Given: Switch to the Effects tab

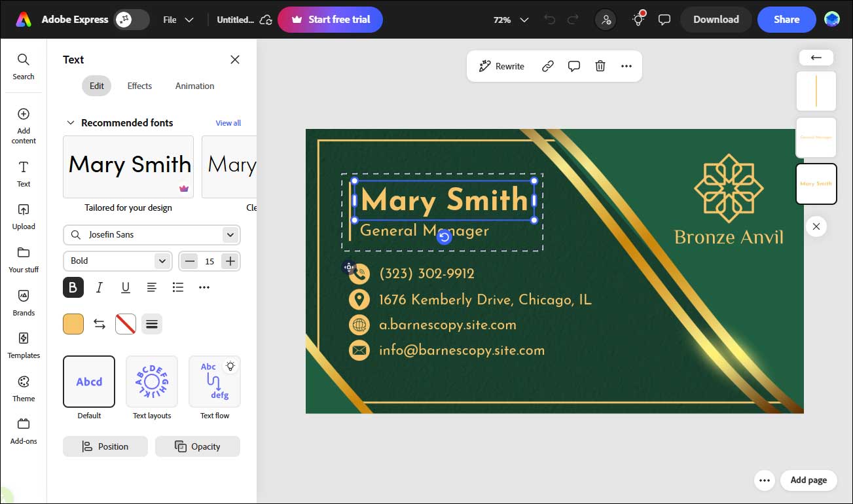Looking at the screenshot, I should point(139,86).
